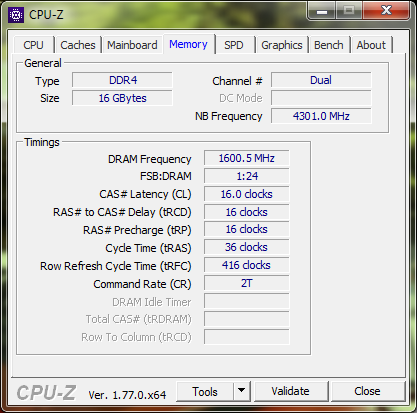Click the CPU-Z app icon in title bar
The height and width of the screenshot is (413, 417).
tap(16, 15)
